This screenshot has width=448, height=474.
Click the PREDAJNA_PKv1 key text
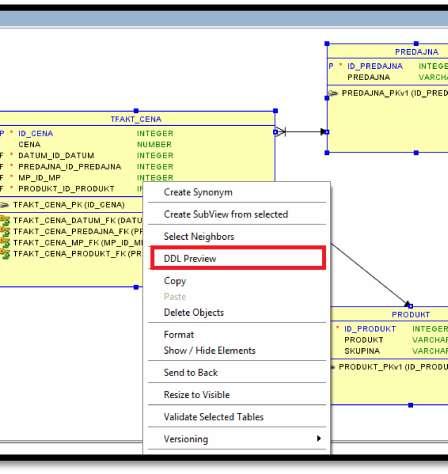click(x=395, y=93)
